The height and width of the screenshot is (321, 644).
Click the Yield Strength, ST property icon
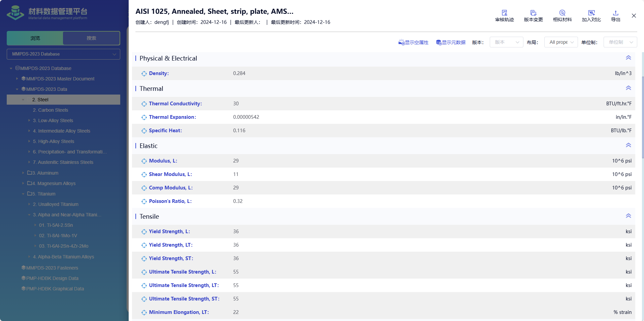144,259
